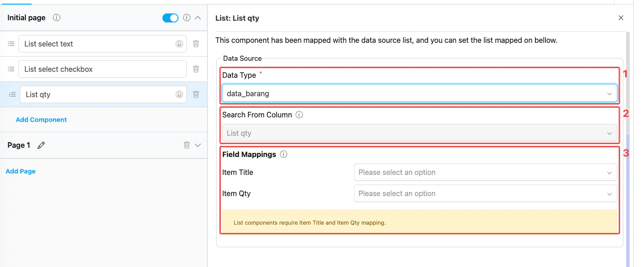Click data source icon in List qty field
This screenshot has height=267, width=644.
pos(179,94)
